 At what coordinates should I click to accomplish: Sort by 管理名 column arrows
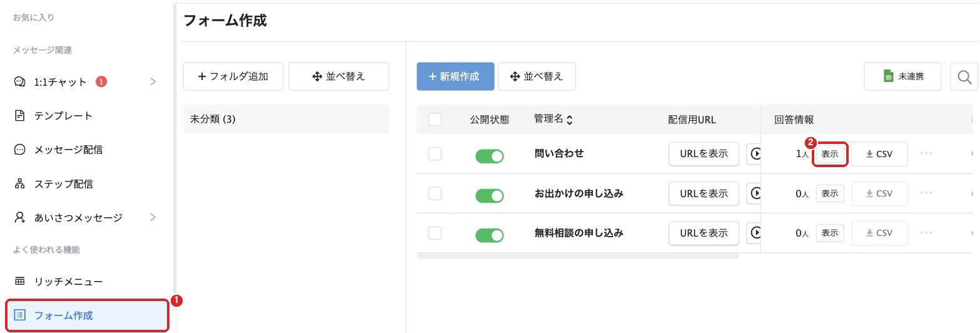tap(569, 120)
